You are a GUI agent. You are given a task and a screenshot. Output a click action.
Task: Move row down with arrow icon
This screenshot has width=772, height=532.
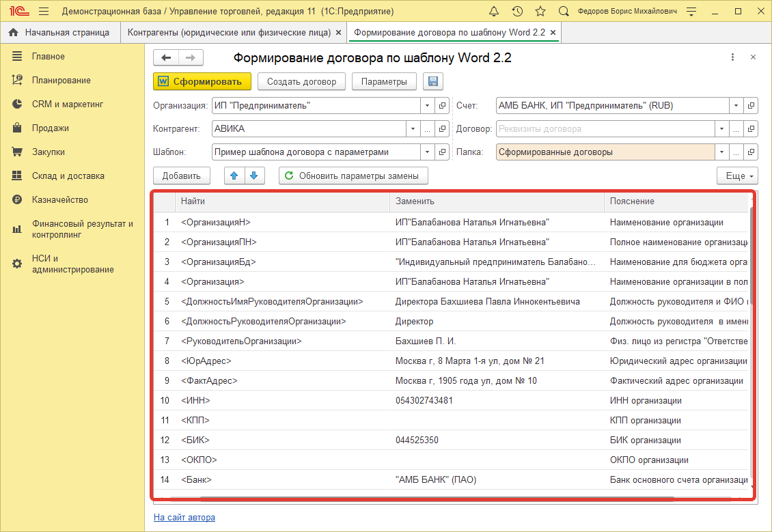pos(253,176)
